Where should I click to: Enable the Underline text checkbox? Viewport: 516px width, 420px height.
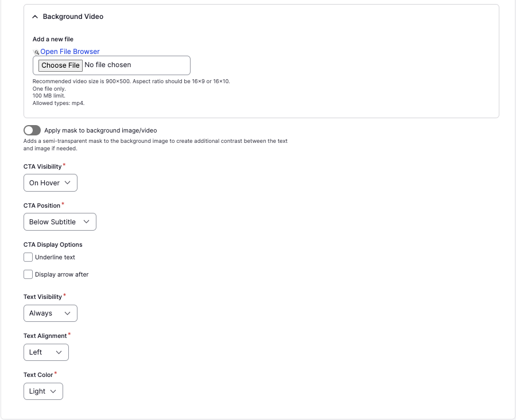pos(28,257)
